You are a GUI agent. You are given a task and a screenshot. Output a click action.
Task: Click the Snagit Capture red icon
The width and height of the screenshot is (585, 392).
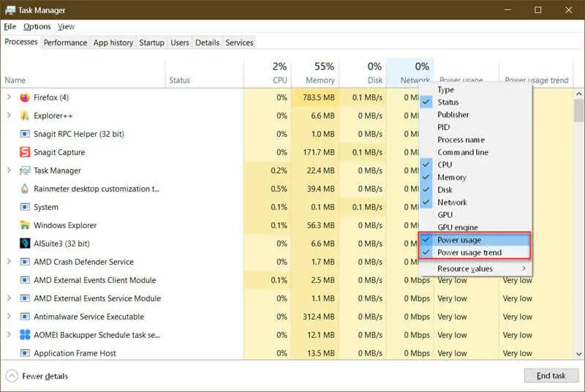pyautogui.click(x=25, y=152)
